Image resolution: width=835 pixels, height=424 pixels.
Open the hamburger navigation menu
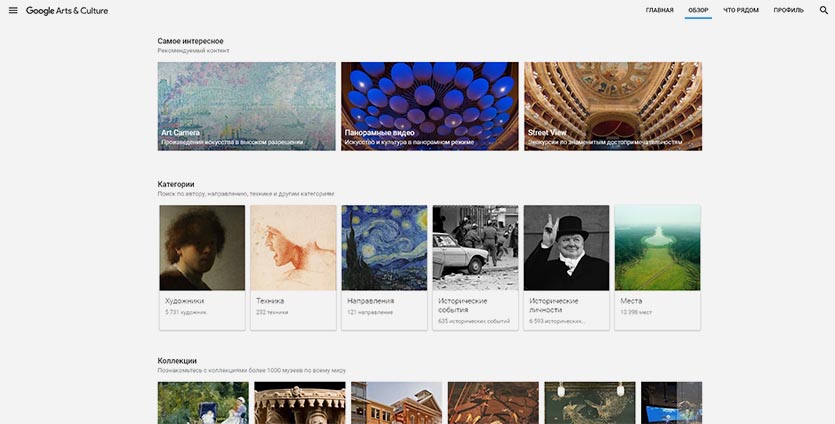(13, 10)
